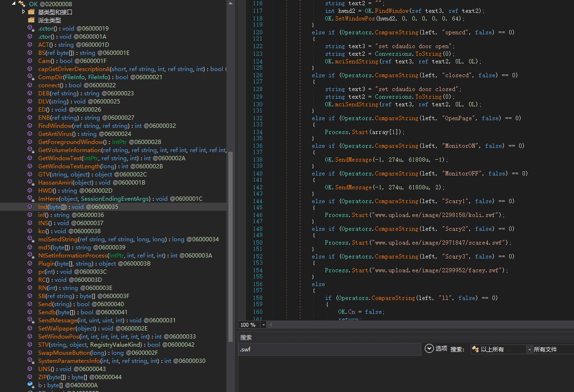This screenshot has height=392, width=574.
Task: Open the mciSendString method in the tree
Action: [x=128, y=239]
